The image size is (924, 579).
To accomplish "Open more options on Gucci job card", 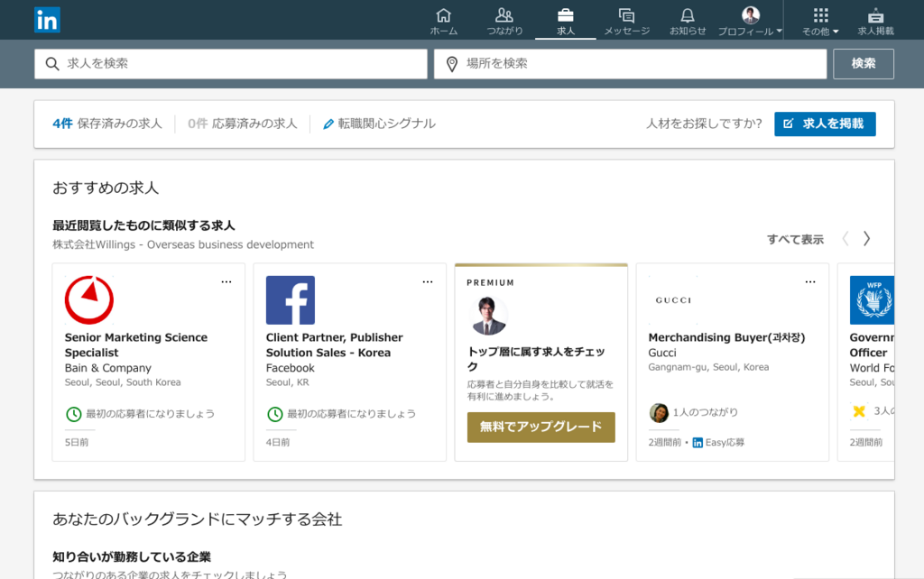I will [x=810, y=282].
